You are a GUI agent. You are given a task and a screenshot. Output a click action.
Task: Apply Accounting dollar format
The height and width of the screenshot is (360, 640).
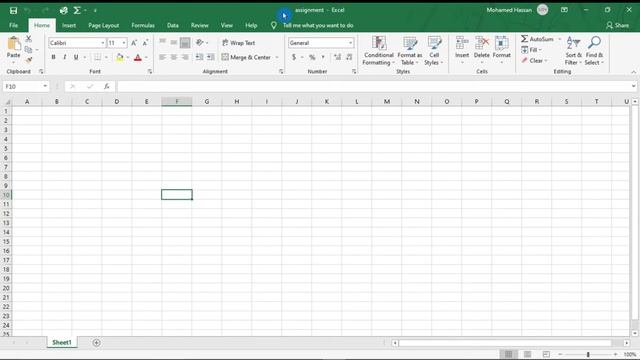click(294, 57)
